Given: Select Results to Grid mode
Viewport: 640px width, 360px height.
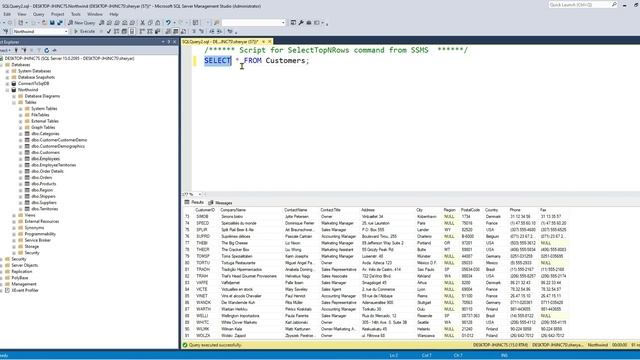Looking at the screenshot, I should [176, 31].
